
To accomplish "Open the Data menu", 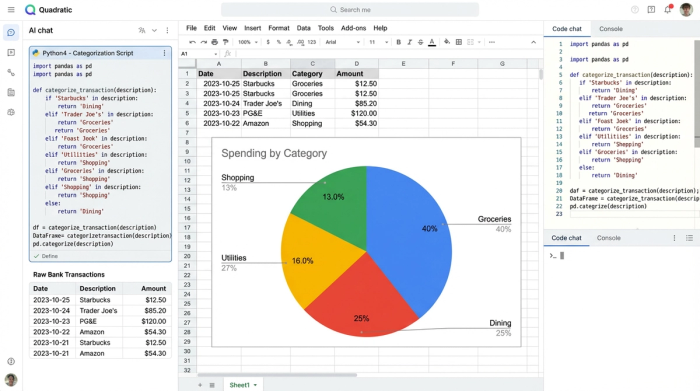I will coord(304,28).
